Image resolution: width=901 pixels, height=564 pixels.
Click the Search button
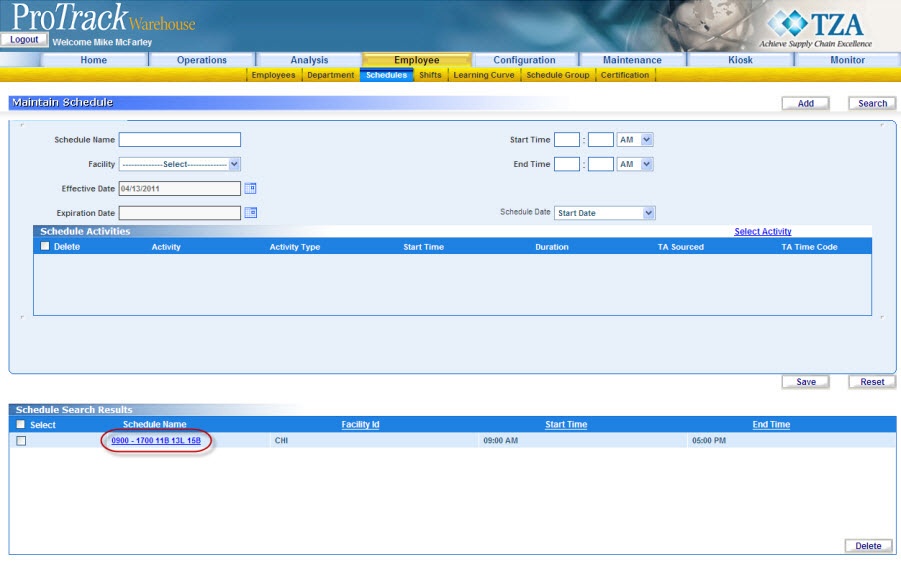(872, 103)
